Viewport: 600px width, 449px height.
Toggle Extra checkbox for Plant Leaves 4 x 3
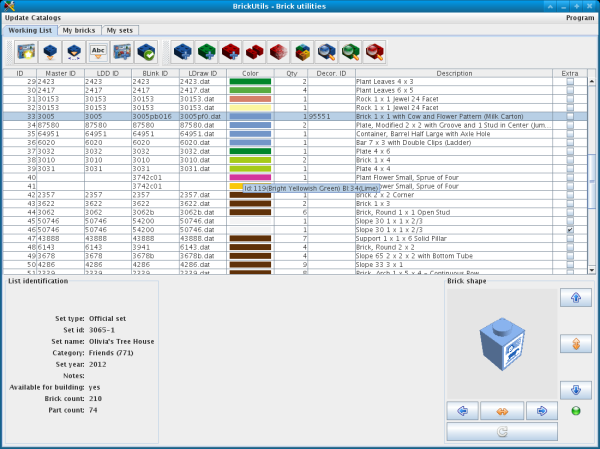coord(570,82)
